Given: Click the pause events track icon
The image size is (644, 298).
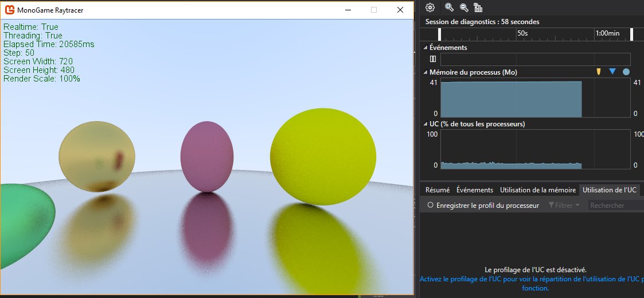Looking at the screenshot, I should click(432, 59).
